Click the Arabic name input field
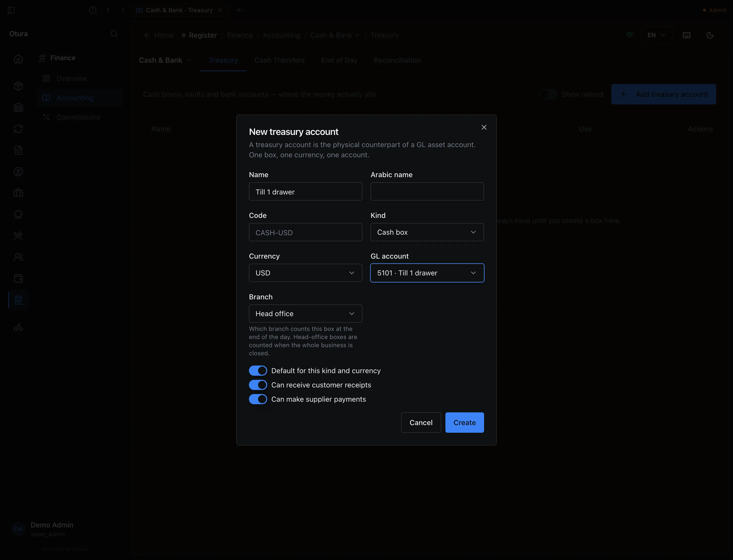This screenshot has height=560, width=733. click(427, 192)
